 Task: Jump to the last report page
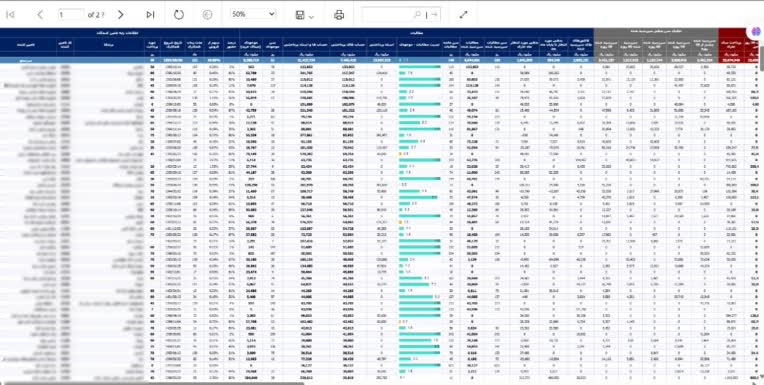point(151,15)
